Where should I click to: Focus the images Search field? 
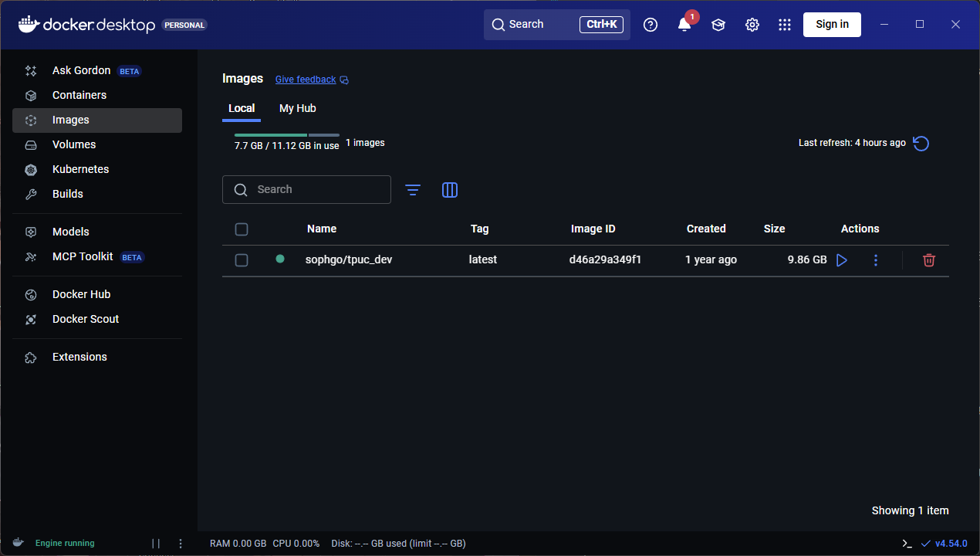click(306, 190)
